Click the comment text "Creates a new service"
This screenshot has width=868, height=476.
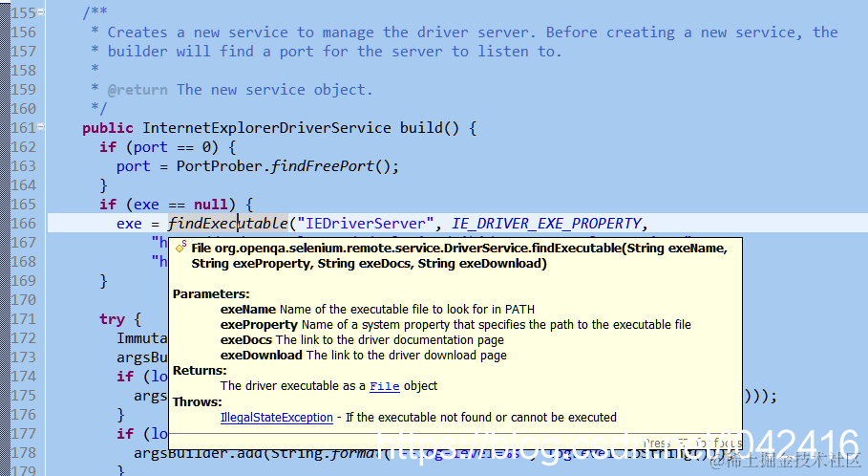click(x=198, y=32)
